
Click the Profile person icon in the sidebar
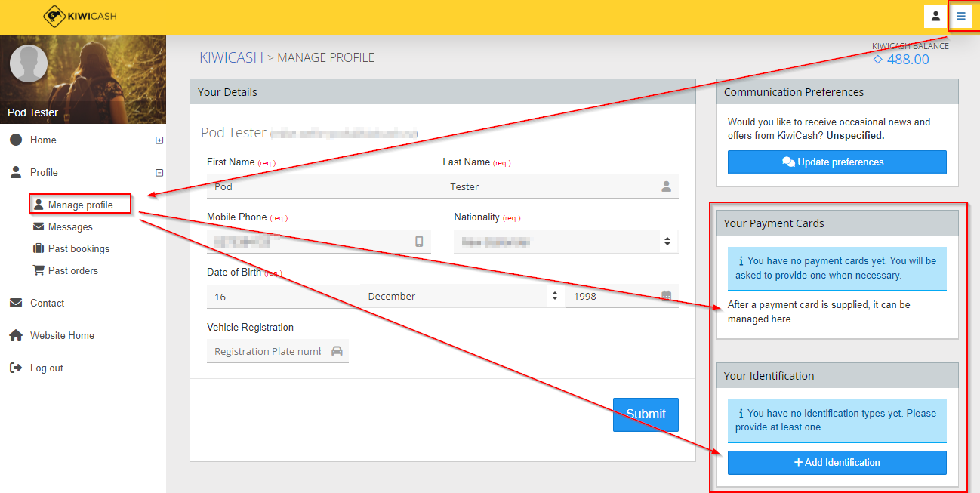pos(16,172)
